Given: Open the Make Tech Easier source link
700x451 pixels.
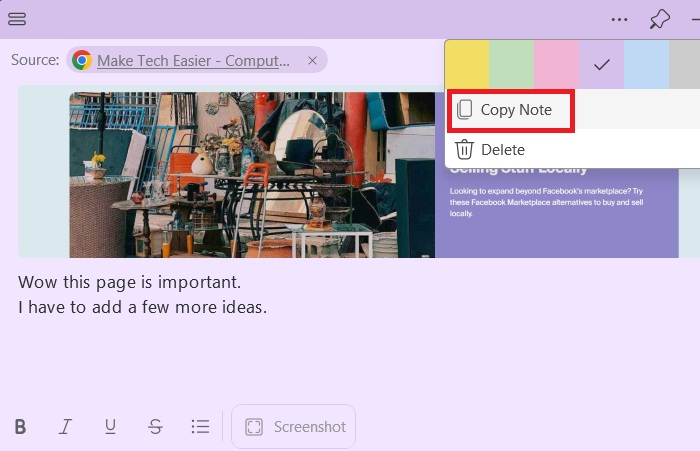Looking at the screenshot, I should click(x=193, y=60).
